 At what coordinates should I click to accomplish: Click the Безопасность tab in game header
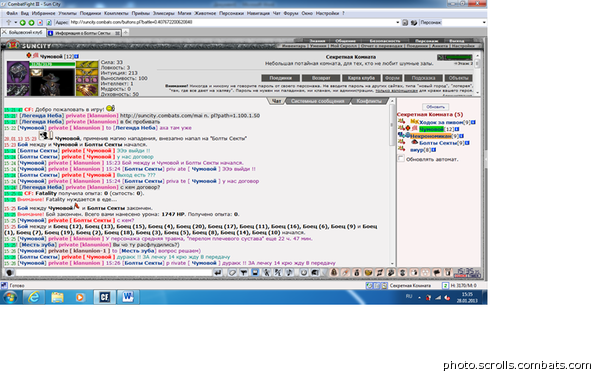(385, 41)
